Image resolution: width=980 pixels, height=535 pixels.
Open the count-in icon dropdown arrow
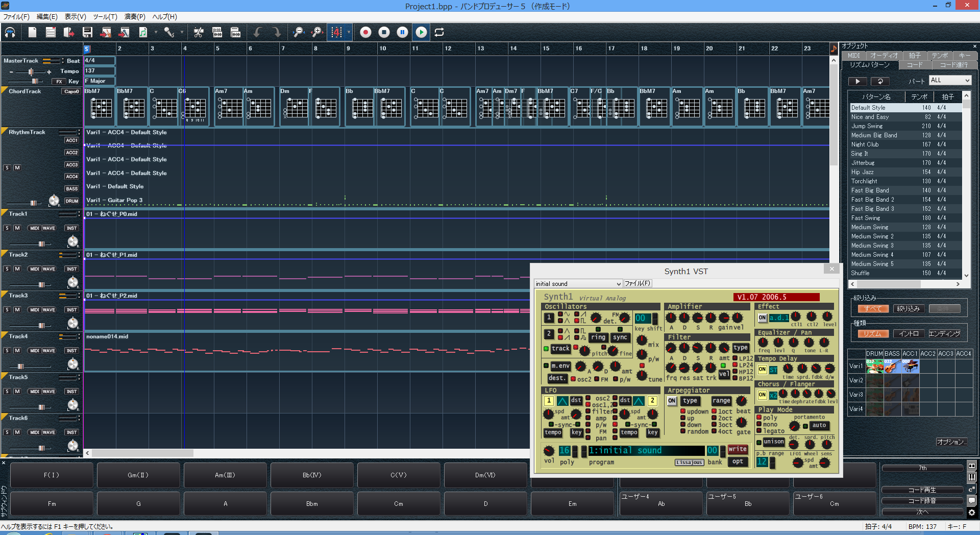pos(349,32)
